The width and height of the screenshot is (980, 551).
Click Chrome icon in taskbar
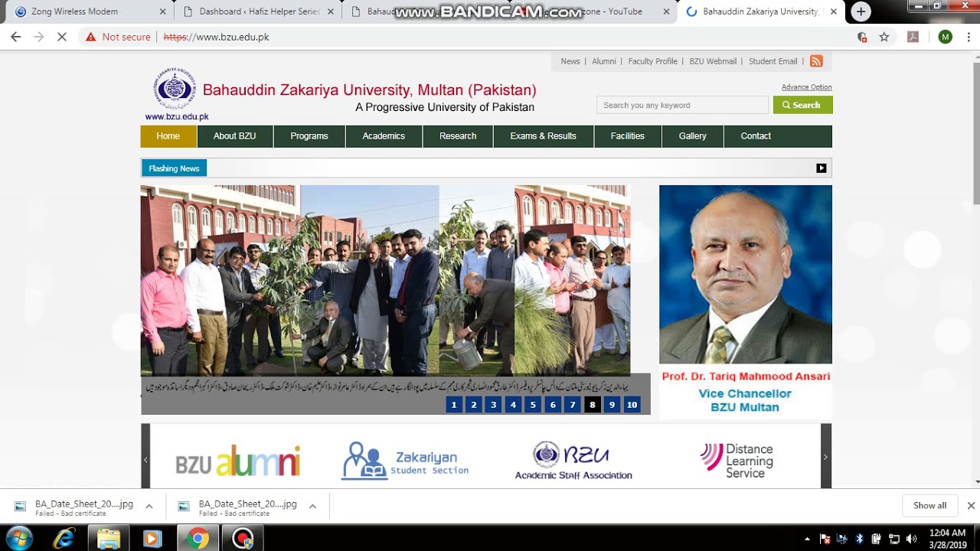(198, 538)
